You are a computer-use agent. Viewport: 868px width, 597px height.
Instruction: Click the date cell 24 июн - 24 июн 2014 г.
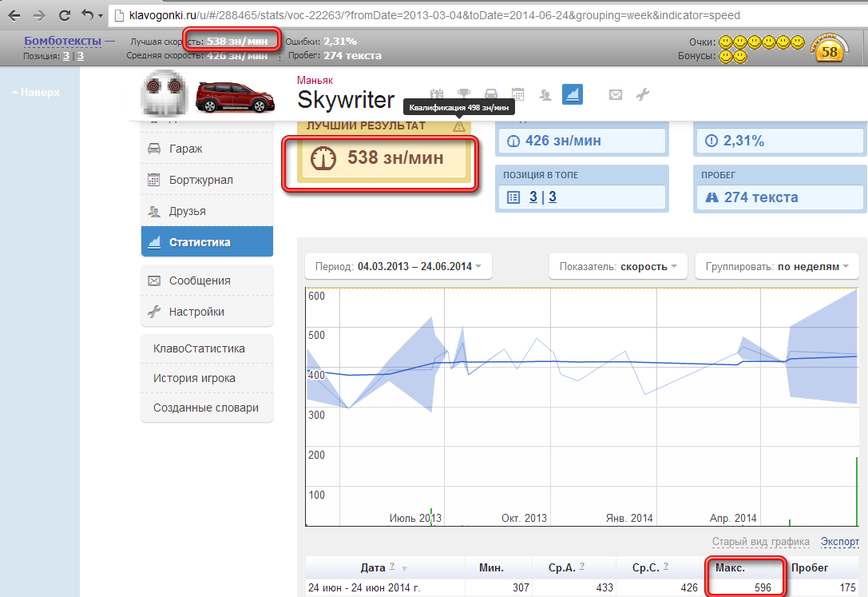[364, 587]
